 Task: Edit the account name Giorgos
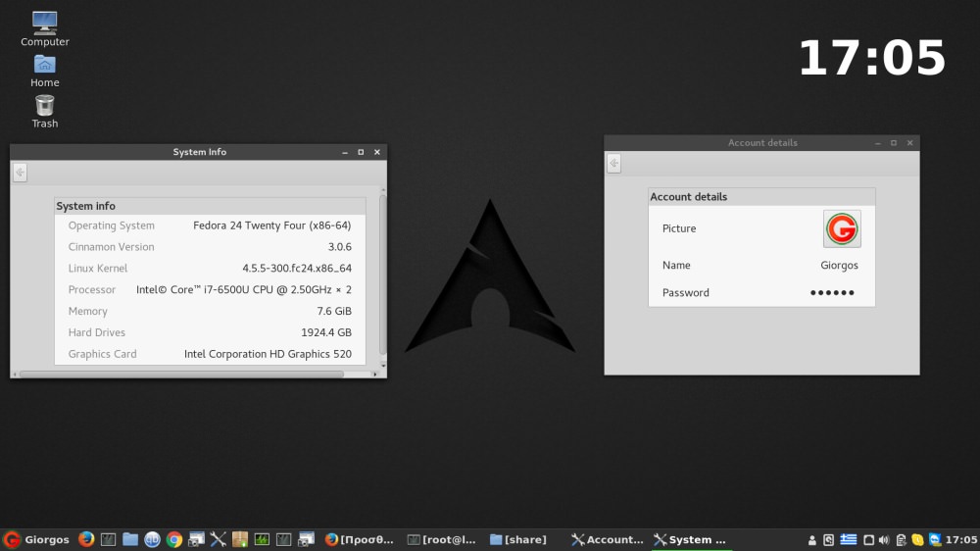[x=839, y=266]
